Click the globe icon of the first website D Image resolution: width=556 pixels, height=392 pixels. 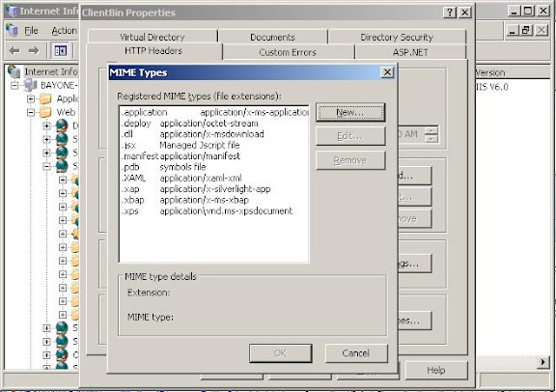point(62,126)
